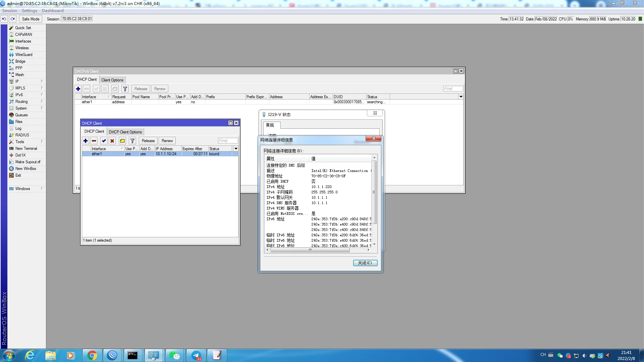Expand DHCP Client column selector dropdown
This screenshot has height=362, width=644.
(x=236, y=149)
